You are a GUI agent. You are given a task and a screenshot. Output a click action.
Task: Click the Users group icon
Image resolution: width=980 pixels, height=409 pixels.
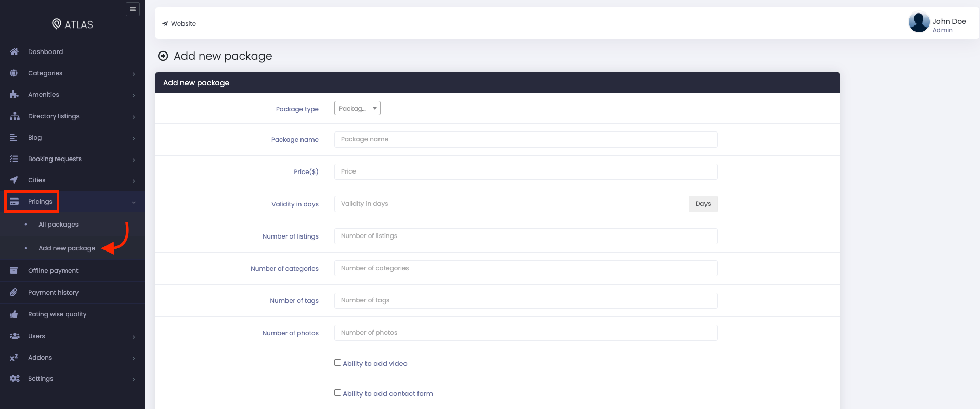15,336
